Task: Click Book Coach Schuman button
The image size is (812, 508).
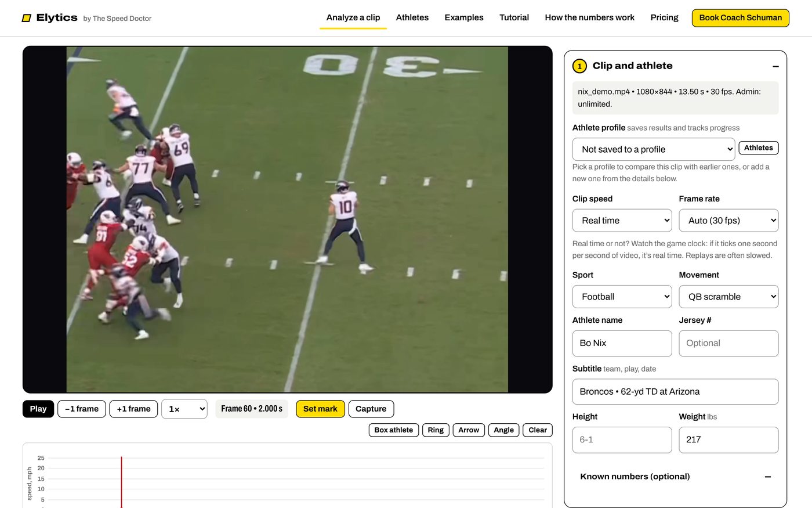Action: (x=741, y=18)
